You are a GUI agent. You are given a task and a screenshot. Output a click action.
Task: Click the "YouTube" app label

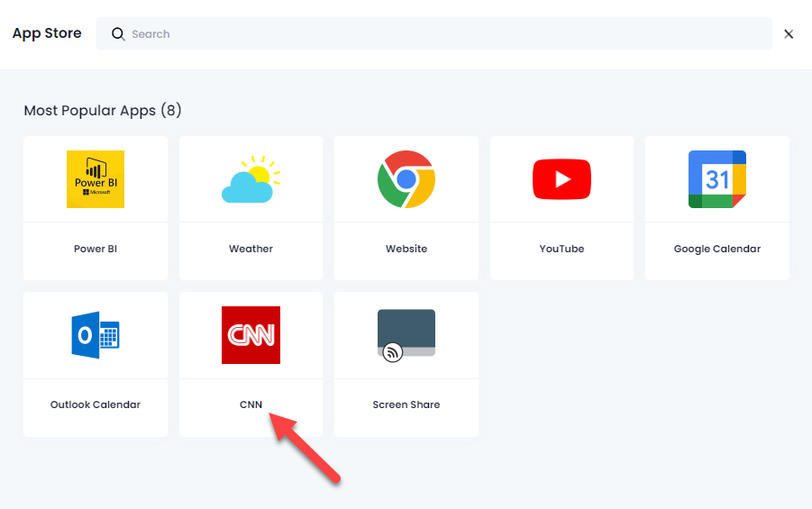coord(561,249)
